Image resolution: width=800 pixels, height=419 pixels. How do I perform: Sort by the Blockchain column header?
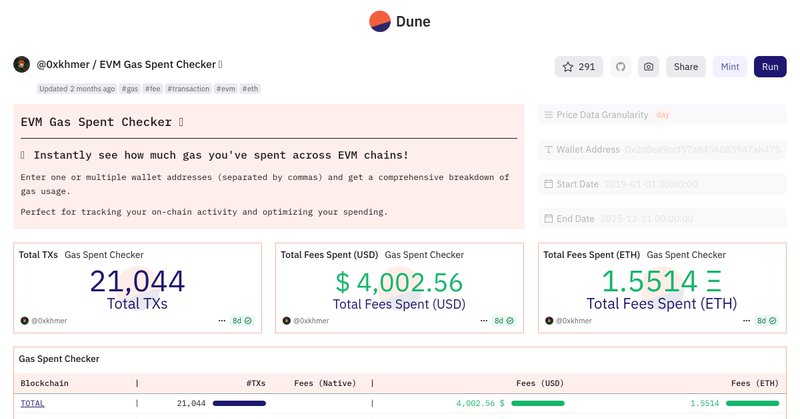44,383
